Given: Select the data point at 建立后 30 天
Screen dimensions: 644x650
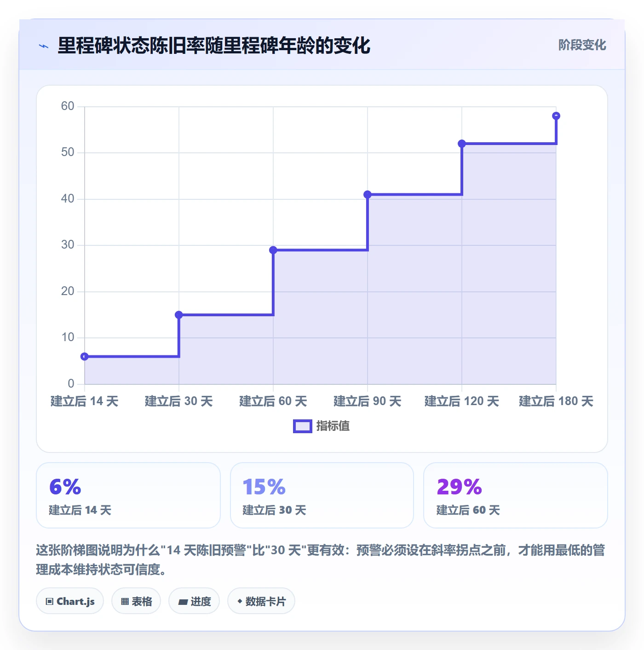Looking at the screenshot, I should 179,315.
